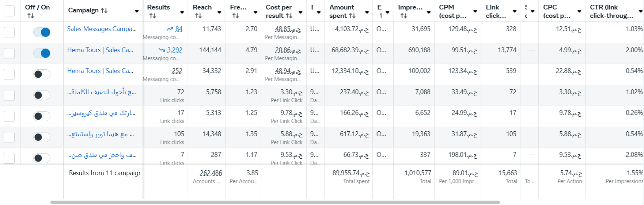The height and width of the screenshot is (205, 644).
Task: Click the Campaign column header label
Action: coord(83,10)
